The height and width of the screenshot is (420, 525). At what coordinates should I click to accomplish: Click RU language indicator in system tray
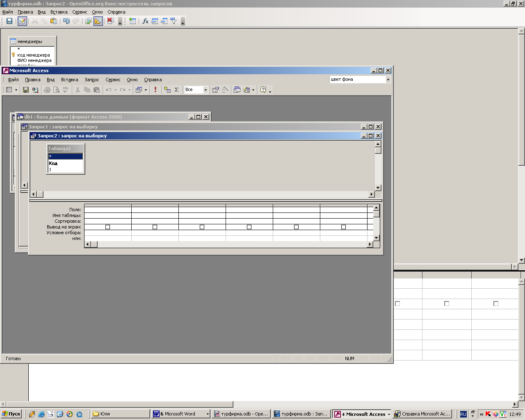point(463,414)
